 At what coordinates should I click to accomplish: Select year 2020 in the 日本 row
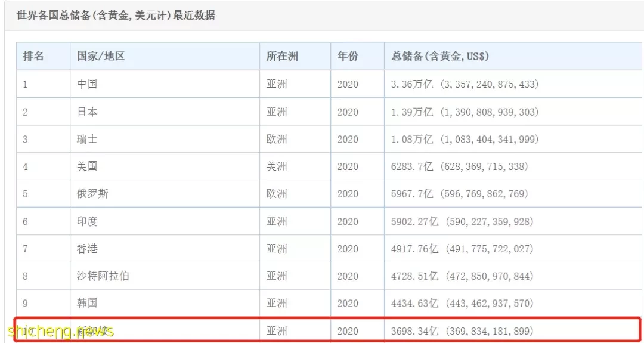tap(348, 112)
